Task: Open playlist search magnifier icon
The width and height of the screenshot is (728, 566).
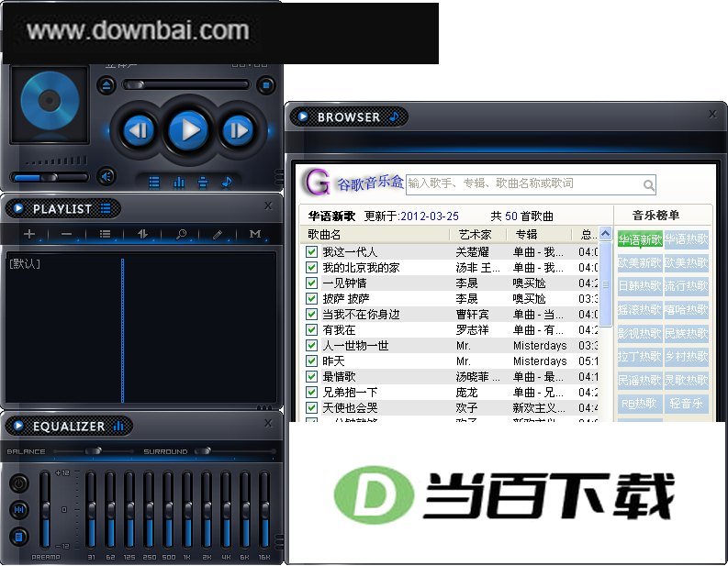Action: click(181, 234)
